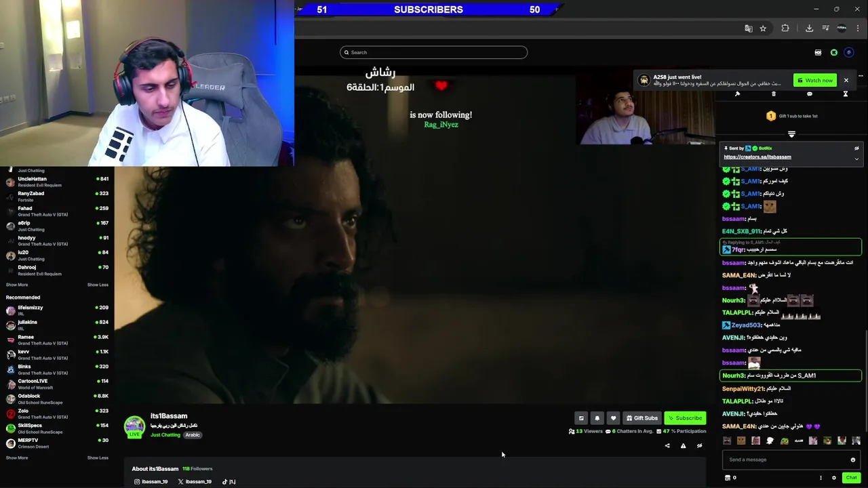Bookmark this page with the star icon

(763, 28)
